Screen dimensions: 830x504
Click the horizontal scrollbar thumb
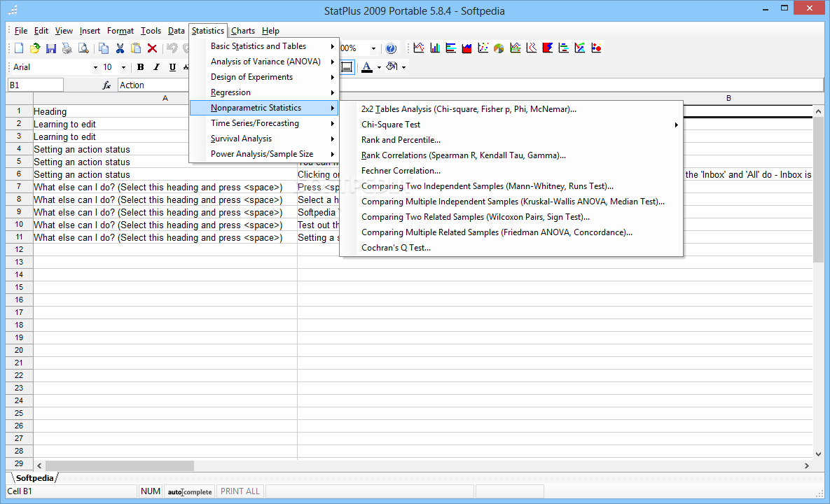pyautogui.click(x=120, y=466)
